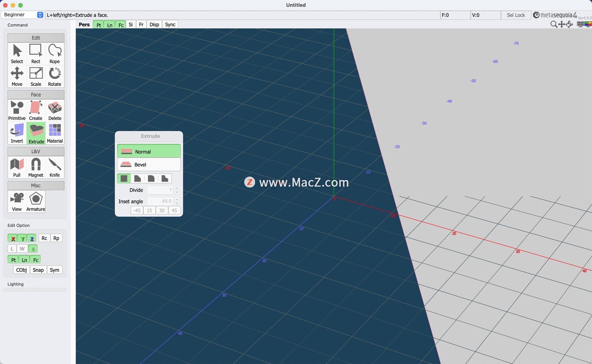Select Normal extrude mode

(x=149, y=151)
